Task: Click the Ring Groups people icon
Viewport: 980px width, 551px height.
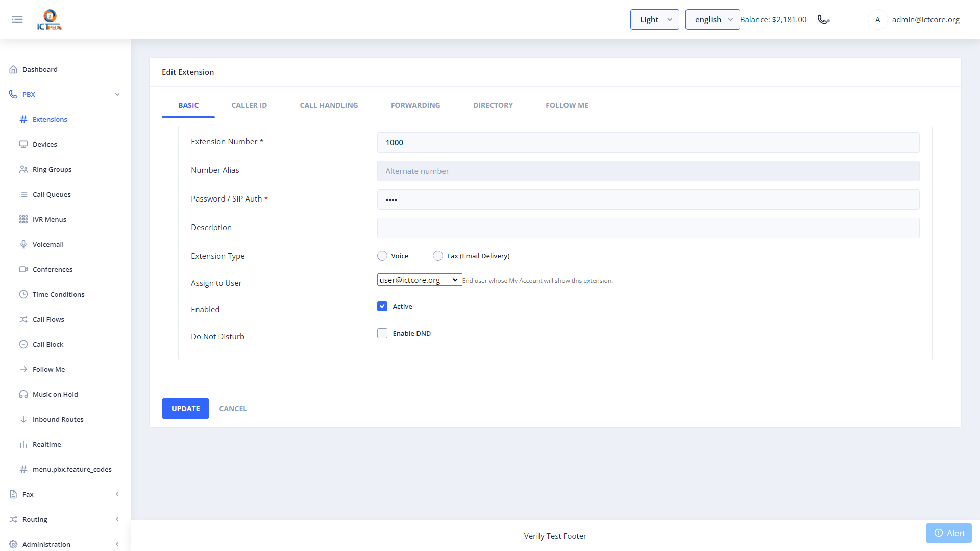Action: click(23, 169)
